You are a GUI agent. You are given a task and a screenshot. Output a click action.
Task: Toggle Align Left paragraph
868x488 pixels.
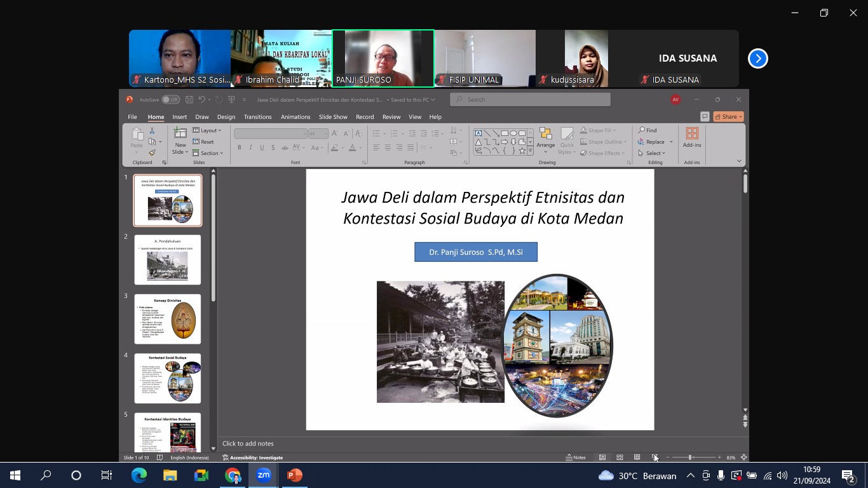[376, 147]
